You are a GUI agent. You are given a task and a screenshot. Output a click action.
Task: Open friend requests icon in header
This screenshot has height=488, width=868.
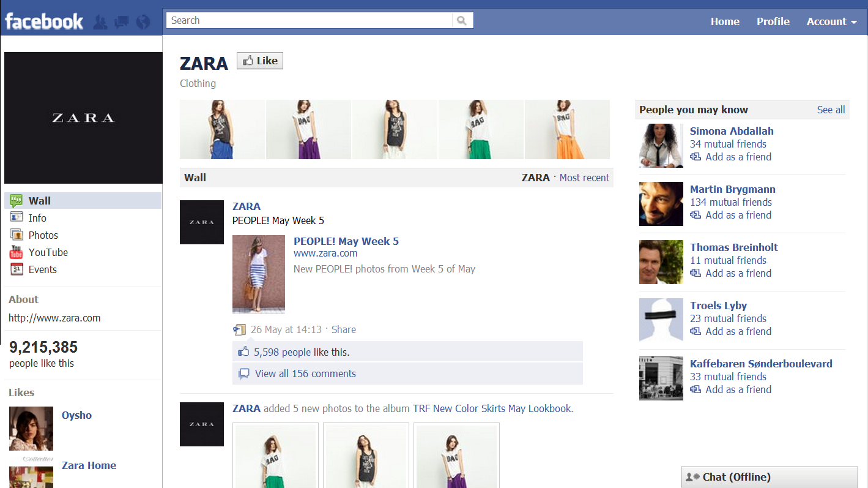pyautogui.click(x=101, y=23)
